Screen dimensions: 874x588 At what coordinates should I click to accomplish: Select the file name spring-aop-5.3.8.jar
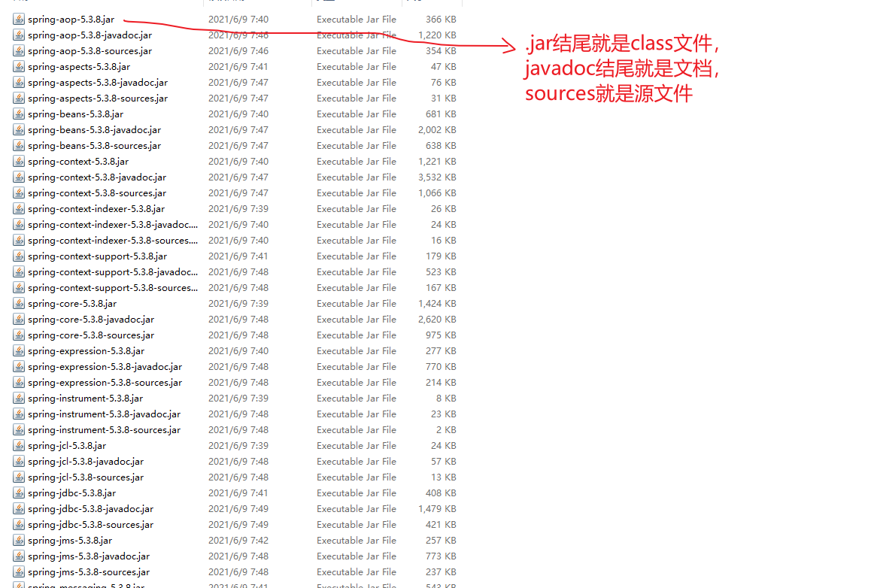pyautogui.click(x=71, y=20)
